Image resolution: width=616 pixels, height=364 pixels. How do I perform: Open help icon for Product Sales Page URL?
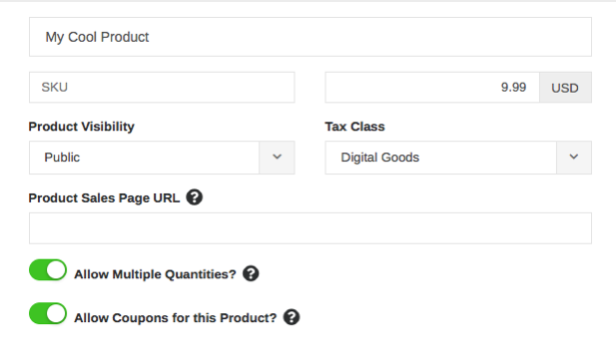pos(194,197)
